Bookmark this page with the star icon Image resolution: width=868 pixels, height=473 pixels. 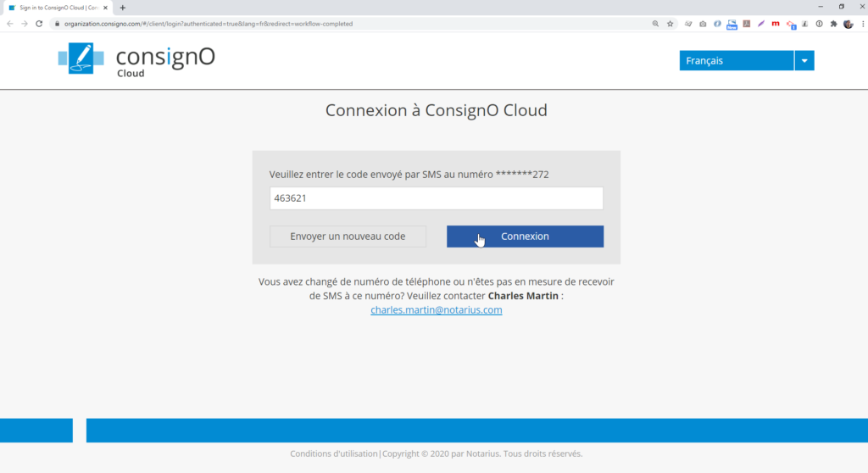click(x=670, y=24)
